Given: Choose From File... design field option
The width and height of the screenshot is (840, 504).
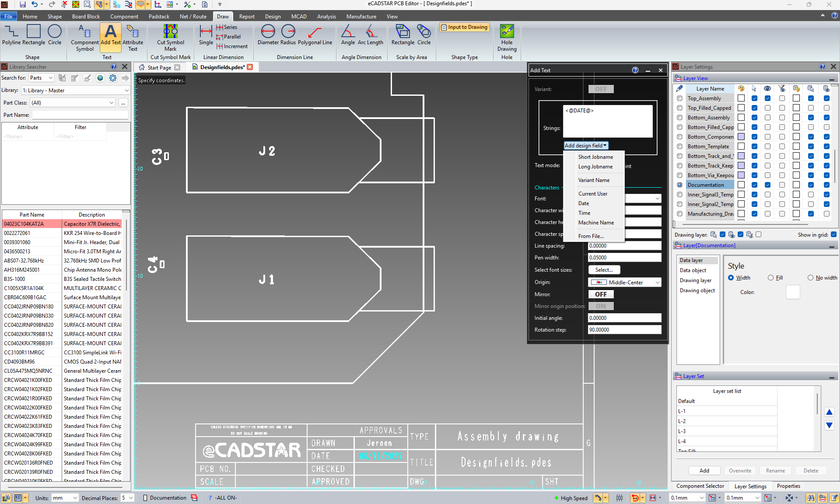Looking at the screenshot, I should click(591, 236).
